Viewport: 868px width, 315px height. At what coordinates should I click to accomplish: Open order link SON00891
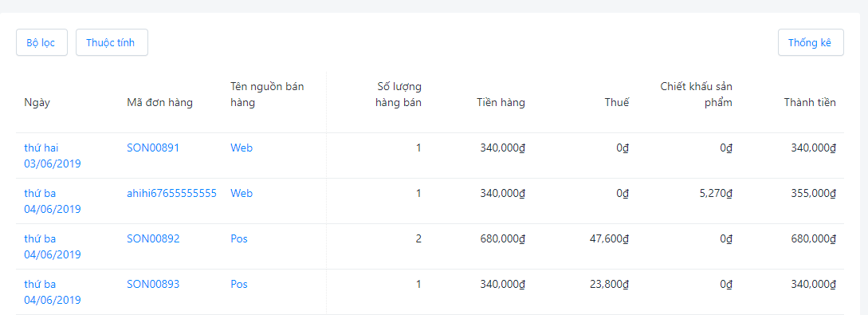coord(153,148)
